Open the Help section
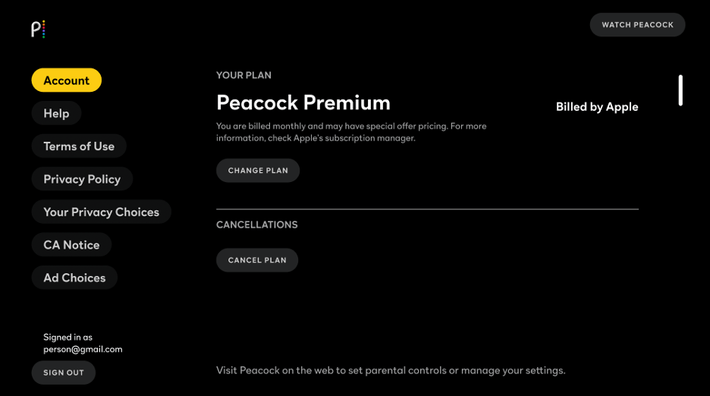 57,113
